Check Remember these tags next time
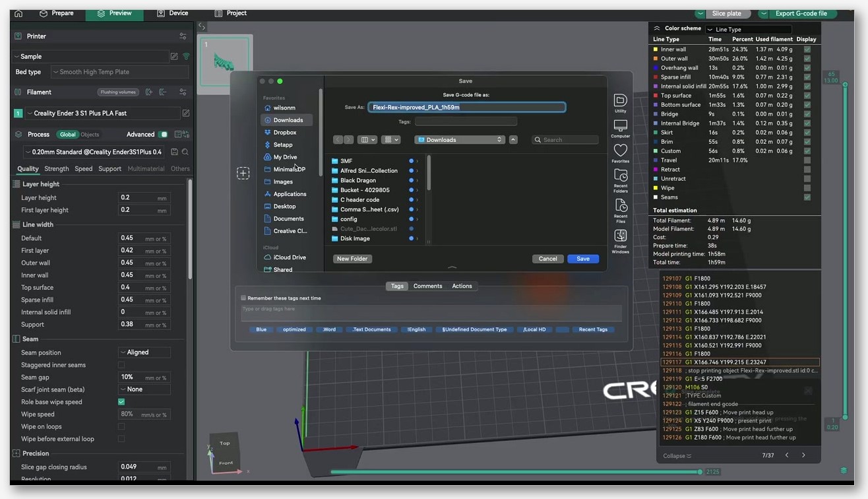Image resolution: width=868 pixels, height=499 pixels. (243, 298)
